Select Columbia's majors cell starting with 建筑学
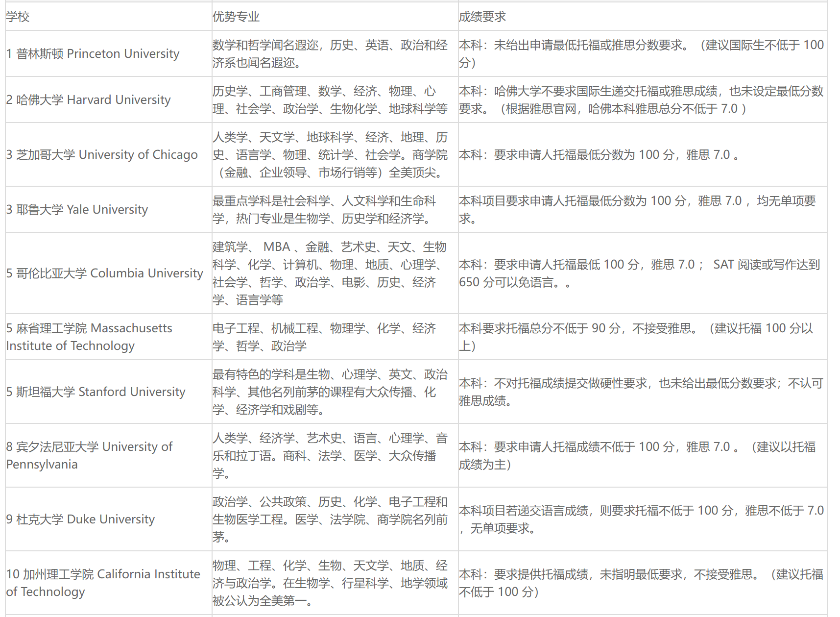Viewport: 840px width, 617px height. (x=330, y=273)
